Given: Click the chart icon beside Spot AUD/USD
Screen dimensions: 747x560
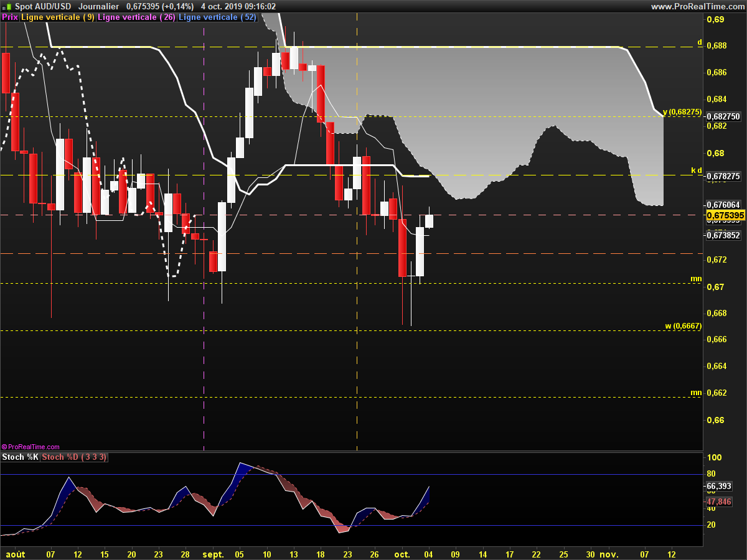Looking at the screenshot, I should coord(7,6).
